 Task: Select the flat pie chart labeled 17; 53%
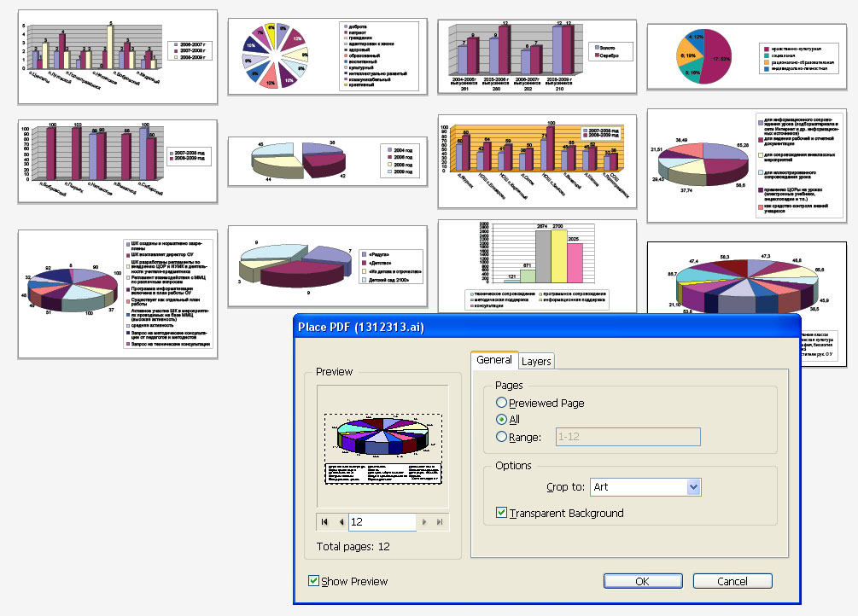pos(747,57)
